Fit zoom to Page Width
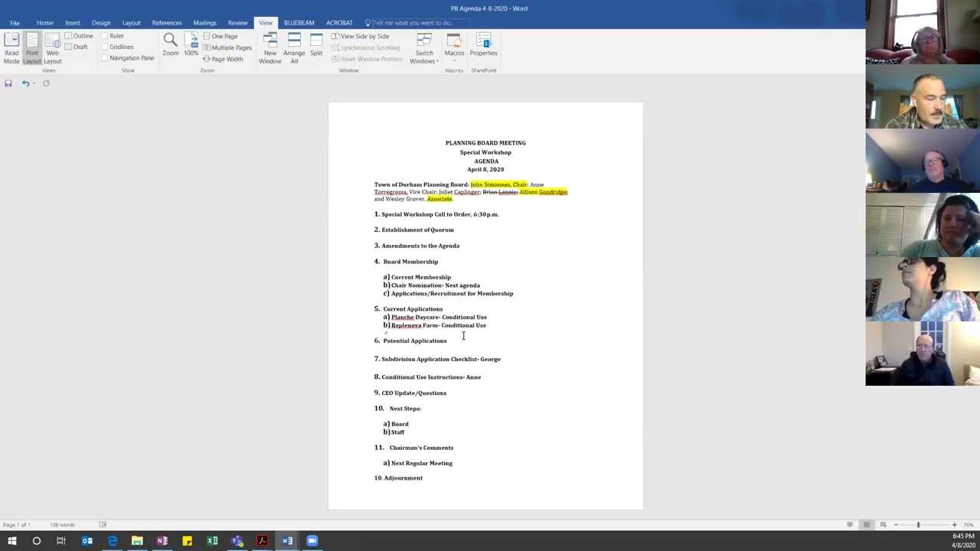This screenshot has height=551, width=980. [223, 59]
